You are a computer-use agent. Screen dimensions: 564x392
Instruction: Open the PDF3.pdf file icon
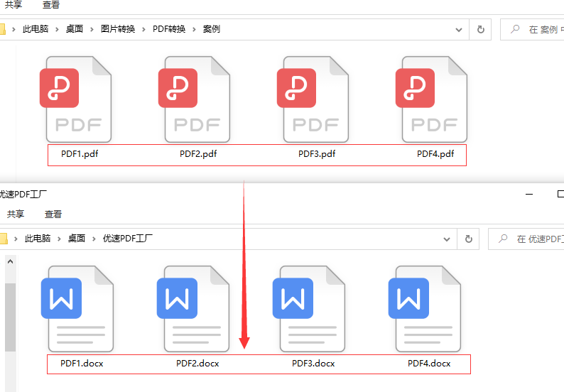pyautogui.click(x=313, y=99)
